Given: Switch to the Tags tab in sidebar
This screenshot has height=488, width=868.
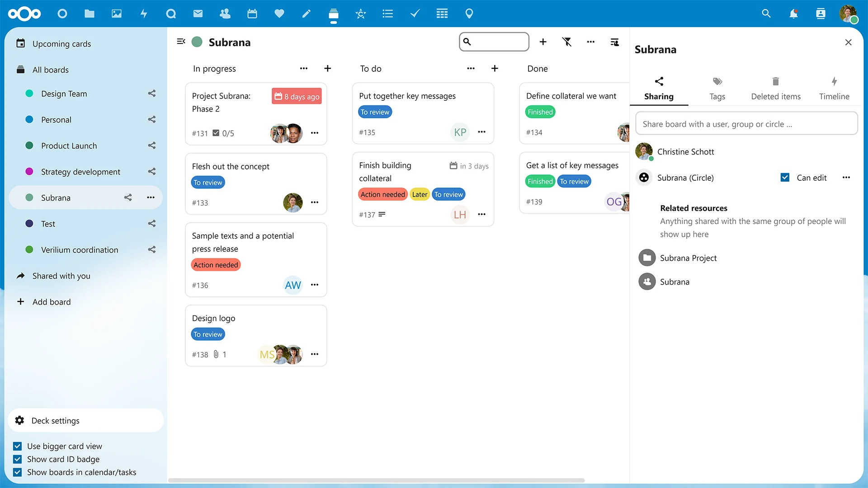Looking at the screenshot, I should point(717,88).
